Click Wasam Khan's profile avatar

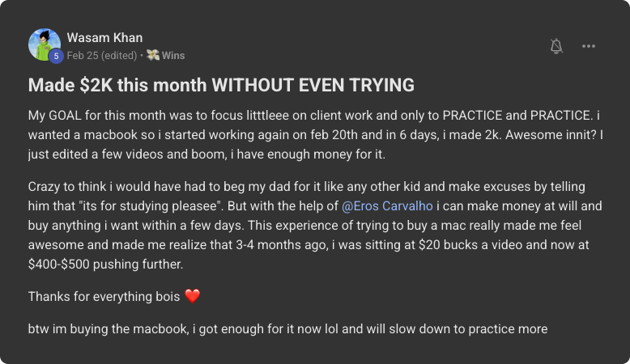coord(44,44)
